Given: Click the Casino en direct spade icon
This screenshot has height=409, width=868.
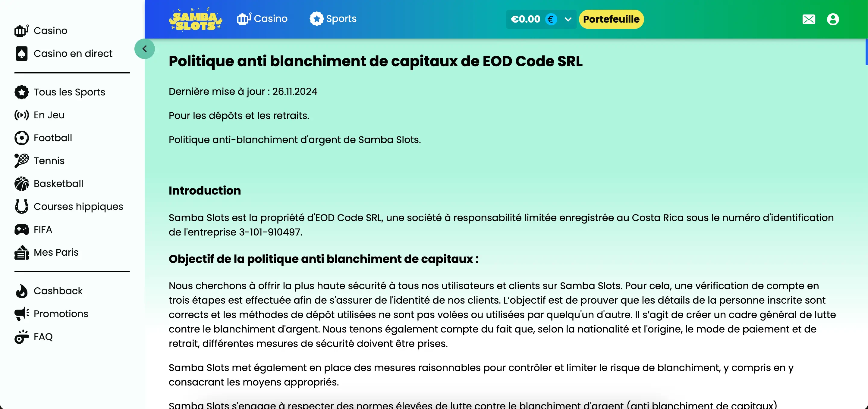Looking at the screenshot, I should [22, 54].
